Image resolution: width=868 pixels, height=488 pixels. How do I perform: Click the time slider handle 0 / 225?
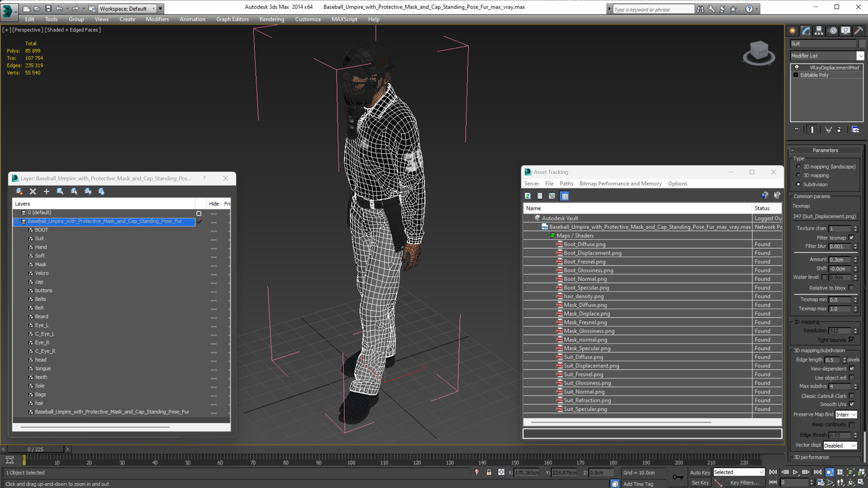(x=35, y=449)
